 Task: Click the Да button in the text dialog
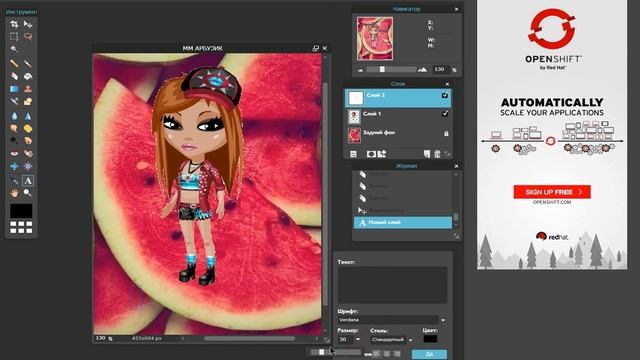429,354
